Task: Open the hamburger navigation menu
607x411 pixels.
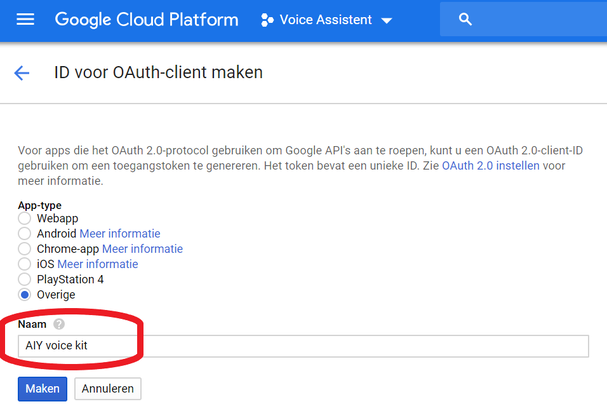Action: (26, 20)
